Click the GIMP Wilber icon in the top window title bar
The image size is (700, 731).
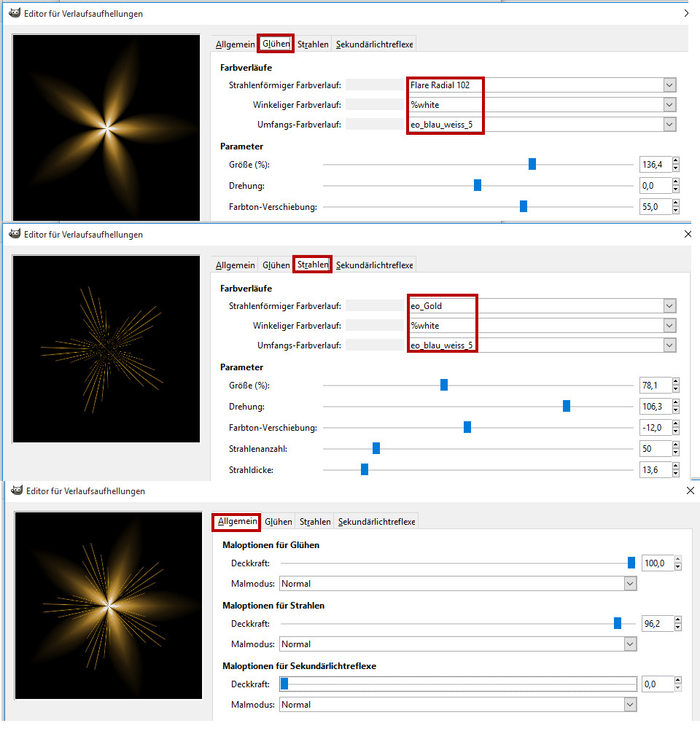coord(15,13)
